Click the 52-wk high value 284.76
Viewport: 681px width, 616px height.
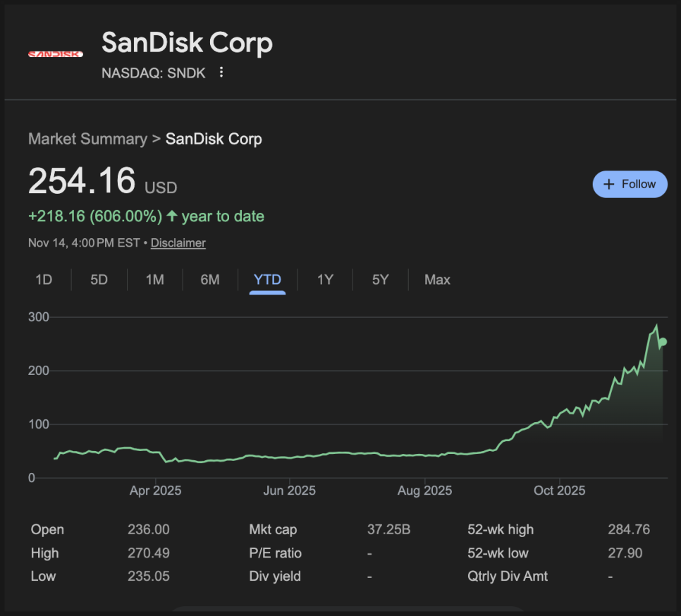pyautogui.click(x=628, y=530)
